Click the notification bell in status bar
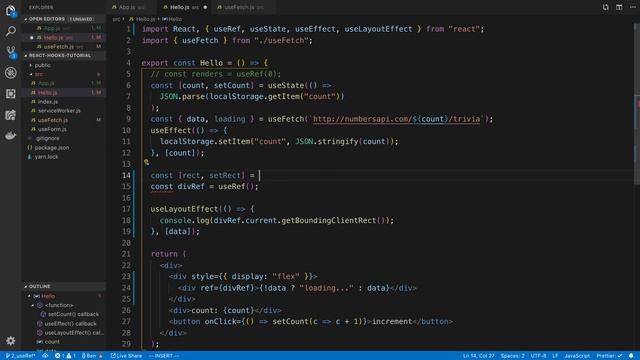 tap(631, 356)
